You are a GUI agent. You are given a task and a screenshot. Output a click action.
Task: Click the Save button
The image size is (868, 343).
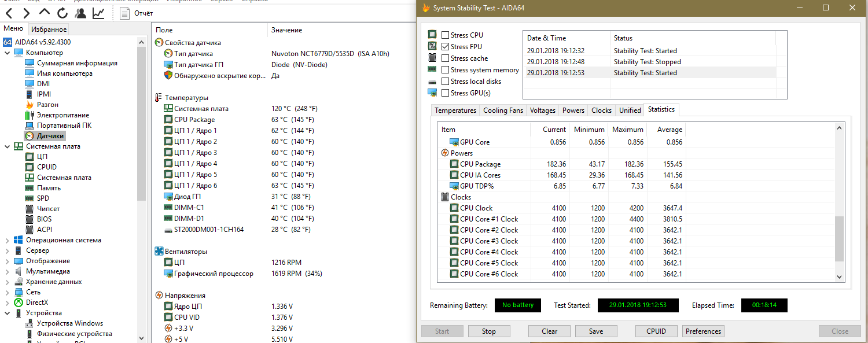point(596,331)
